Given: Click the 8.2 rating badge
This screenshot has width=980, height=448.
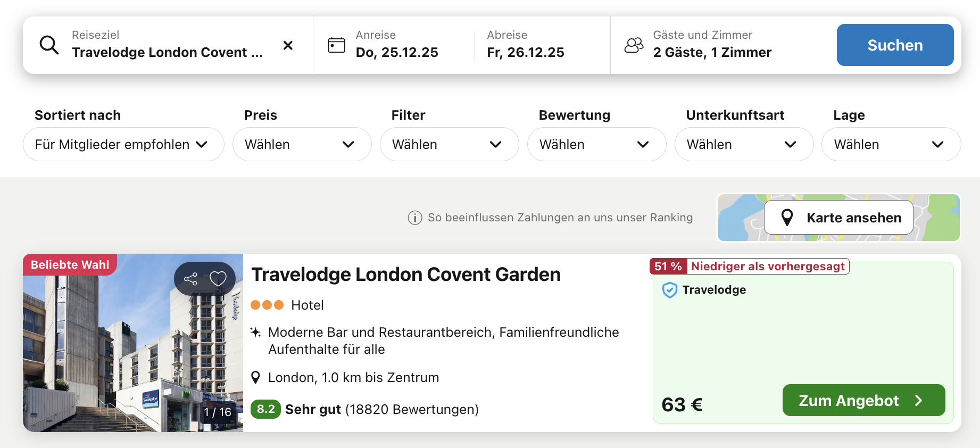Looking at the screenshot, I should (265, 409).
